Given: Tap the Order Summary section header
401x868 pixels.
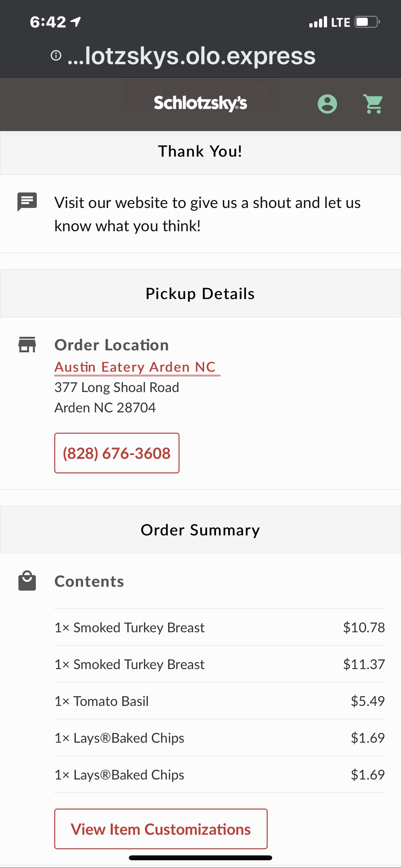Looking at the screenshot, I should (x=200, y=530).
